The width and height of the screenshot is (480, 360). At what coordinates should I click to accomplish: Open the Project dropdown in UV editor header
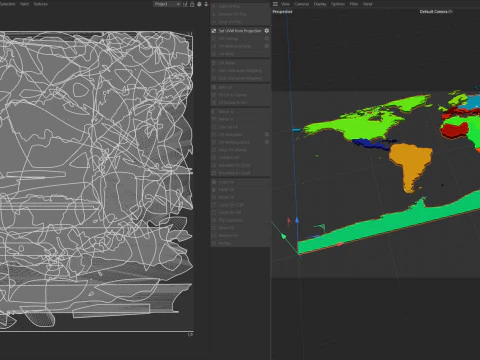167,4
